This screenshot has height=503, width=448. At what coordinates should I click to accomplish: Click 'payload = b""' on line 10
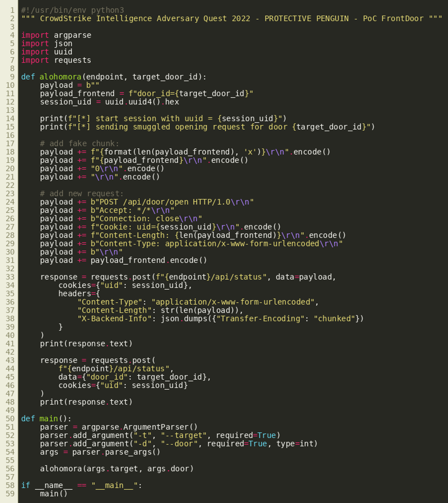pos(70,85)
